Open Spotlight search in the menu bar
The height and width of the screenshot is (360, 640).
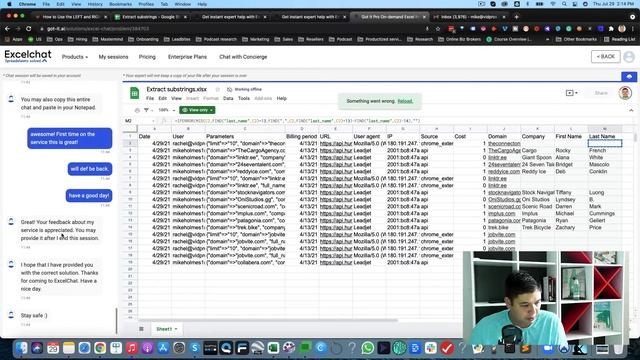pyautogui.click(x=564, y=4)
